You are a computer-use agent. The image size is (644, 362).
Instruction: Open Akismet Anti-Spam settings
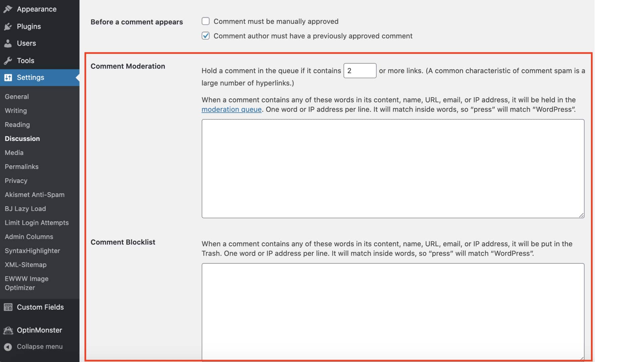pyautogui.click(x=35, y=195)
